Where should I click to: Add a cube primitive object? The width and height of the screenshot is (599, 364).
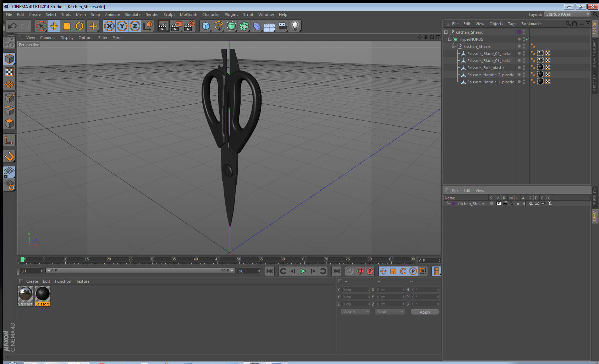(x=206, y=26)
